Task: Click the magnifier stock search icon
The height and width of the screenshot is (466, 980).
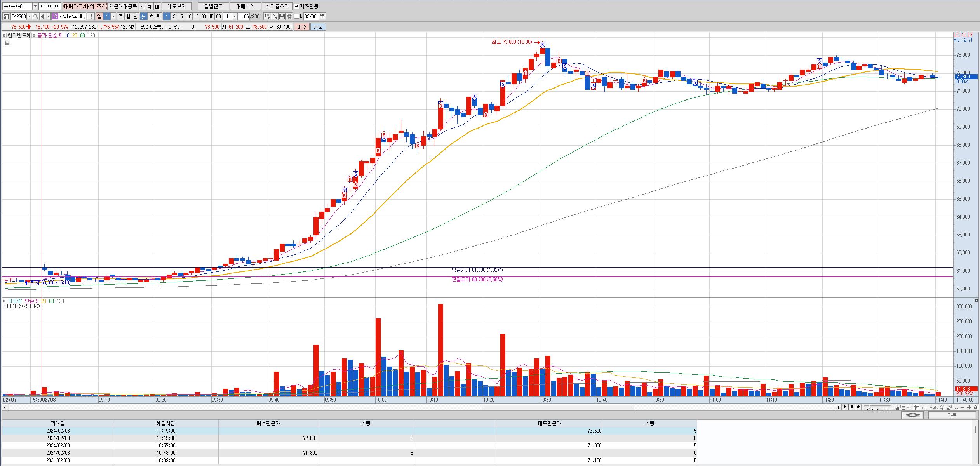Action: [x=35, y=16]
